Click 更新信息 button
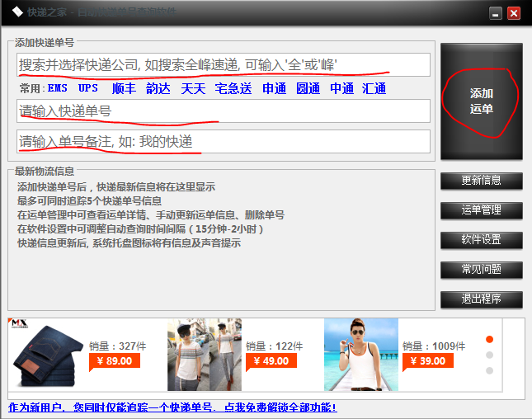The width and height of the screenshot is (532, 419). tap(482, 181)
